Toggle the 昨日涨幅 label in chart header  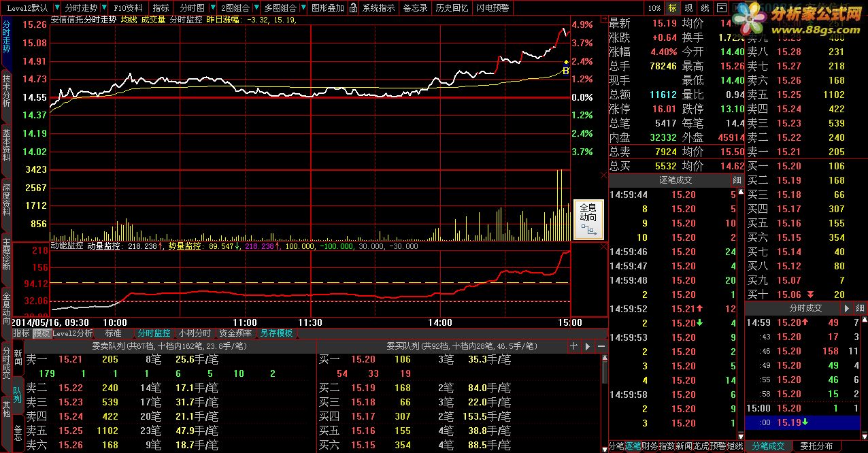pos(222,20)
